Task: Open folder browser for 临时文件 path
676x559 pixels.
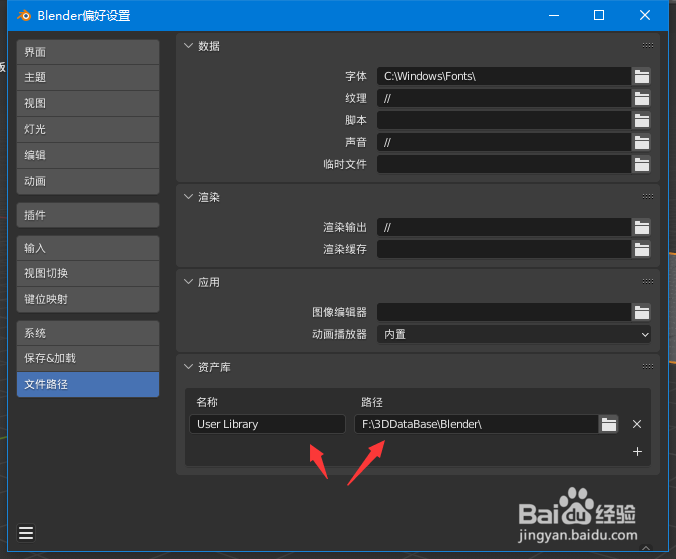Action: coord(642,164)
